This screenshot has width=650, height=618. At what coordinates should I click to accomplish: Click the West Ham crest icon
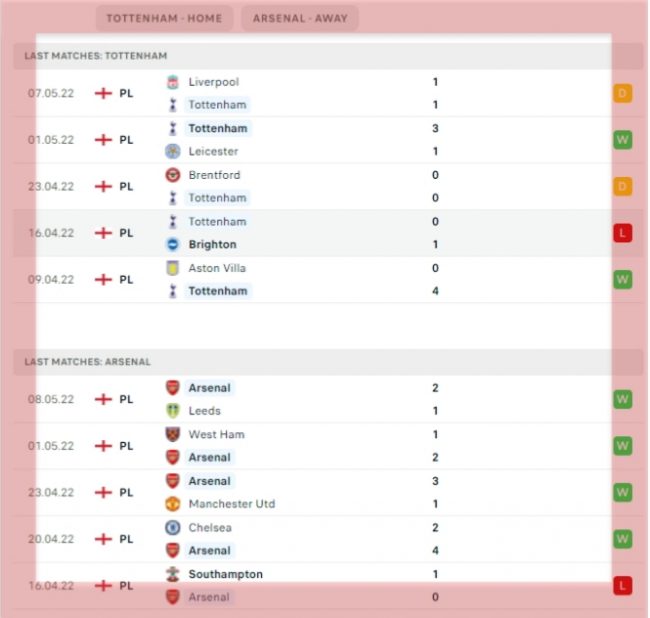(173, 434)
